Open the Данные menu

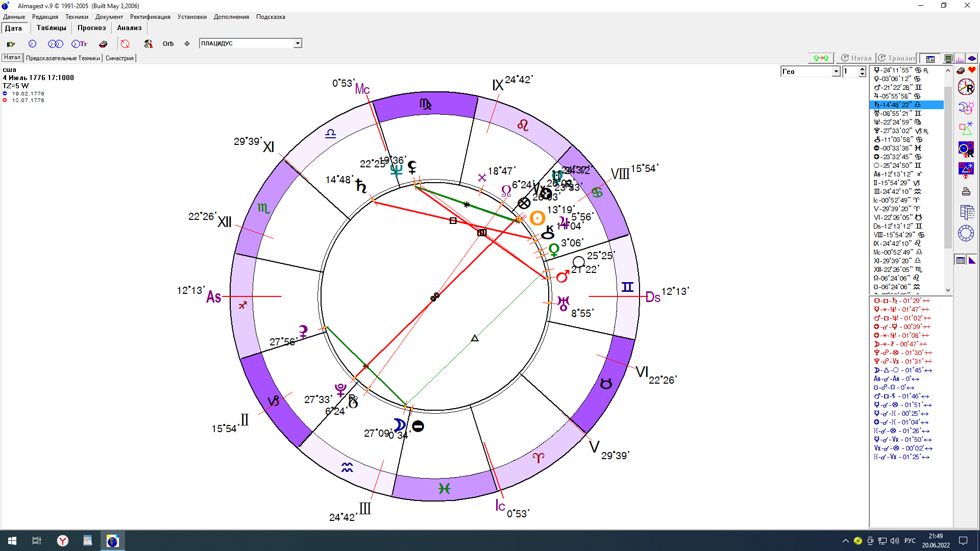click(x=14, y=17)
